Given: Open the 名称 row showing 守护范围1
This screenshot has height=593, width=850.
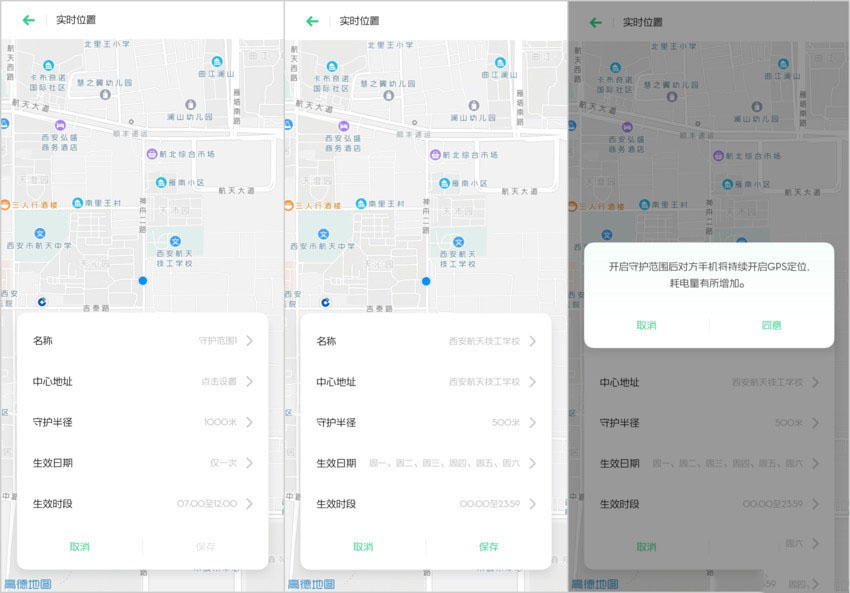Looking at the screenshot, I should click(x=142, y=341).
